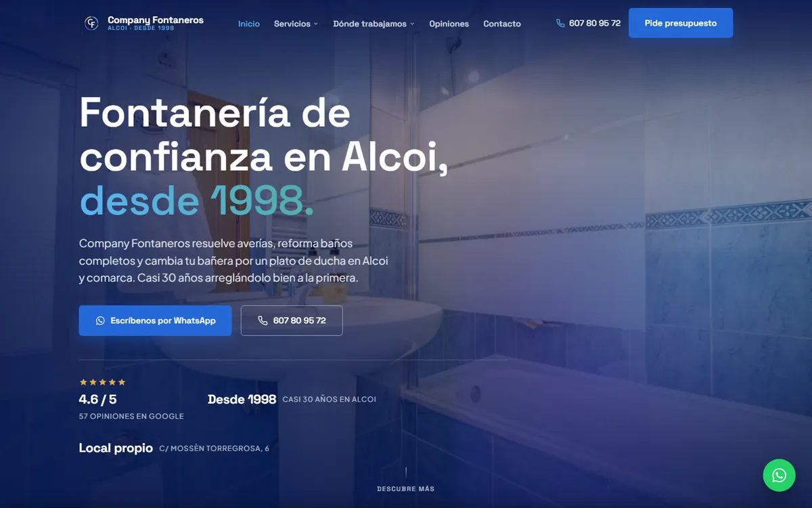812x508 pixels.
Task: Expand the Dónde trabajamos dropdown
Action: coord(374,24)
